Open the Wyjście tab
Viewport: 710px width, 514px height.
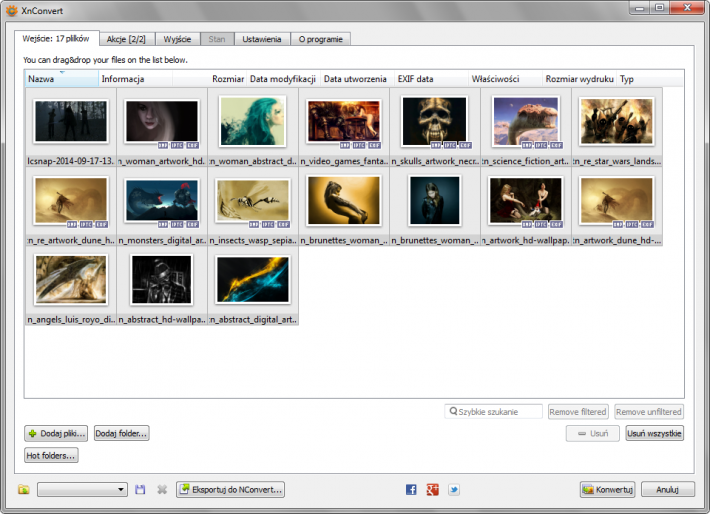177,39
